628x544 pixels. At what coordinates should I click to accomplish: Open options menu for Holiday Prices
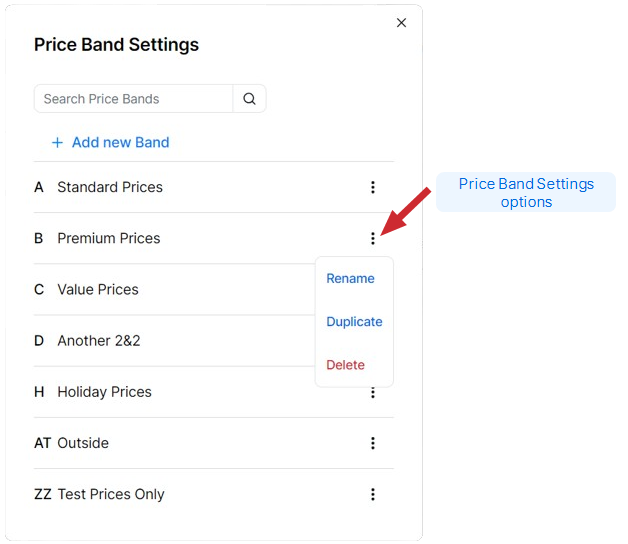pos(373,393)
